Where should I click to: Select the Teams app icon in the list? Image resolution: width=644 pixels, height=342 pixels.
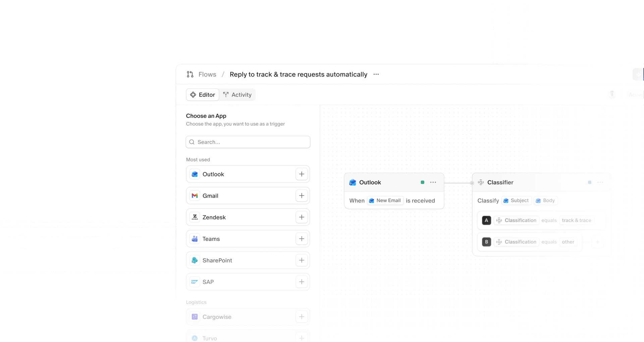pyautogui.click(x=195, y=239)
